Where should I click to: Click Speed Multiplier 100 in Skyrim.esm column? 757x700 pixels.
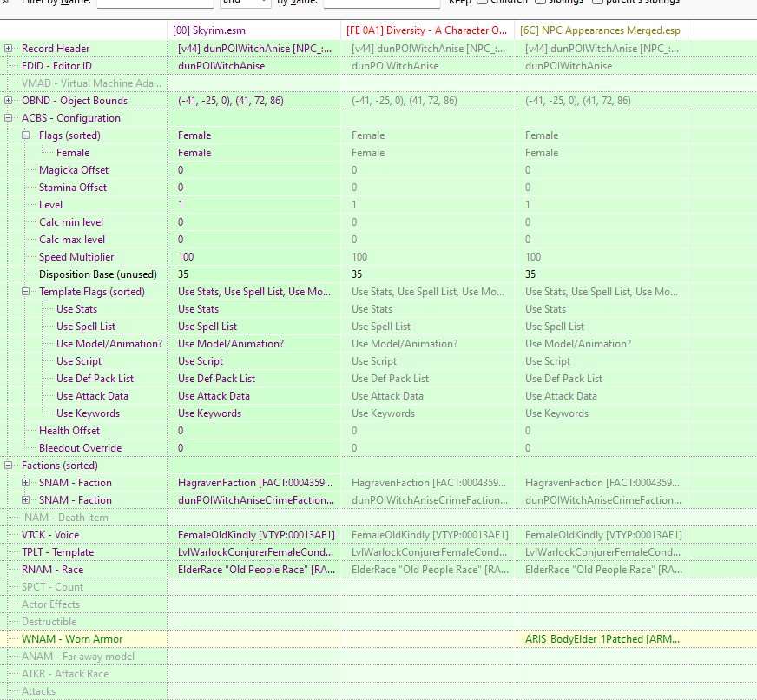coord(254,257)
